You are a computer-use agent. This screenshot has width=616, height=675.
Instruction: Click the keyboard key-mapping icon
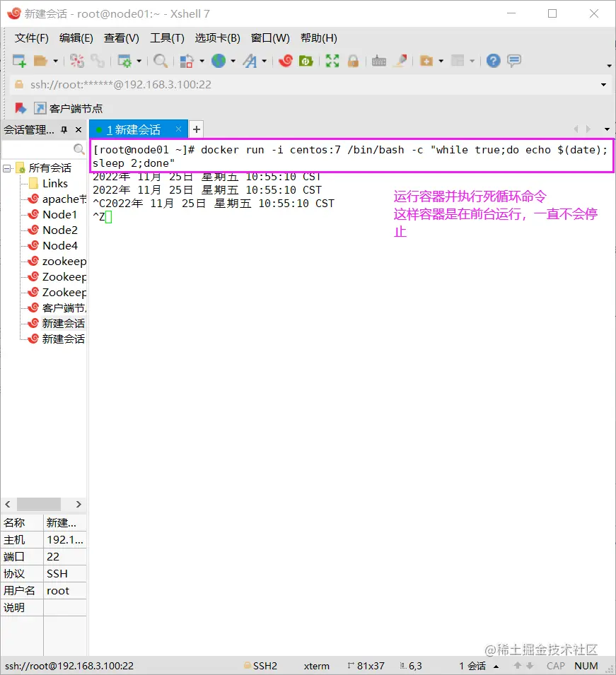(379, 61)
